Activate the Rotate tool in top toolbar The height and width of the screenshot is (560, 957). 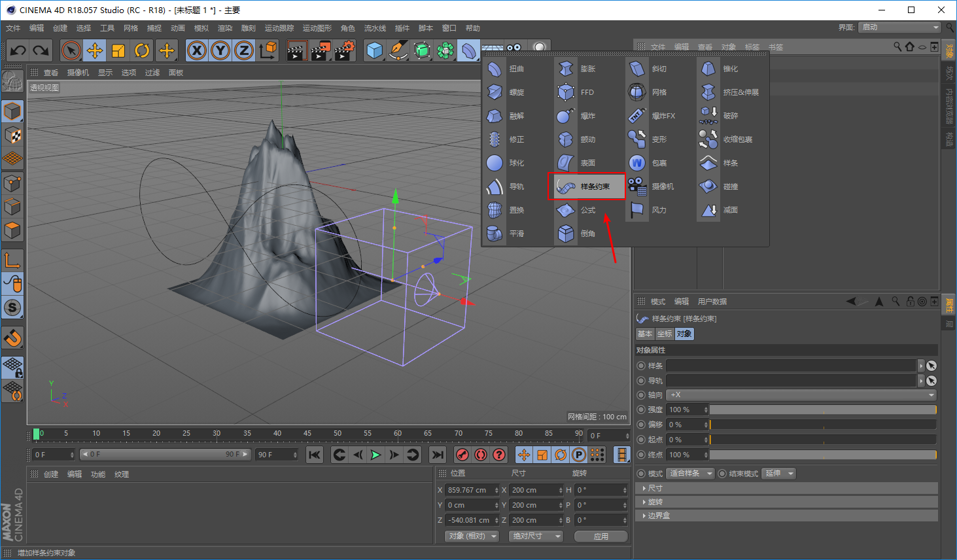coord(142,50)
